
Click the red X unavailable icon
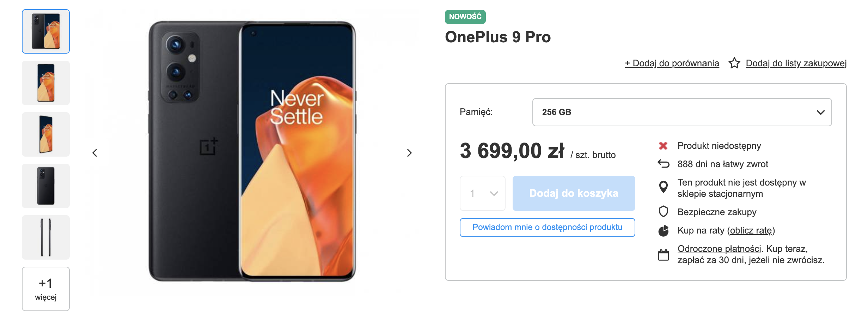click(x=663, y=146)
